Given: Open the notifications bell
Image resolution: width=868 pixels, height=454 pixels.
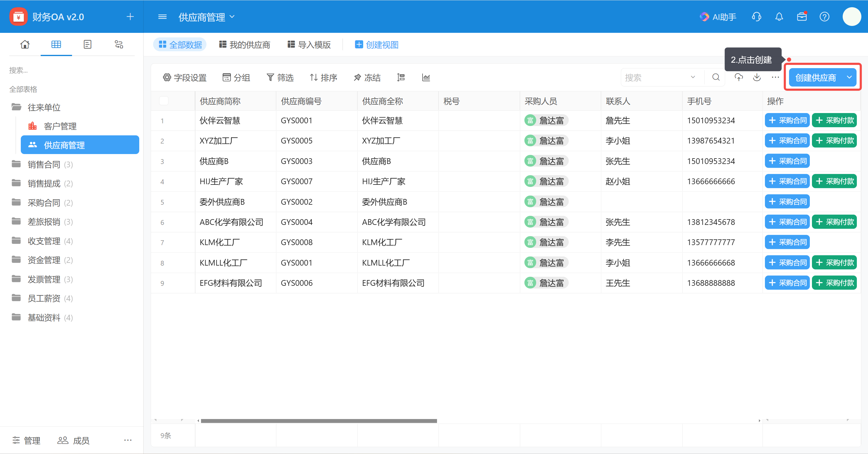Looking at the screenshot, I should (x=779, y=17).
